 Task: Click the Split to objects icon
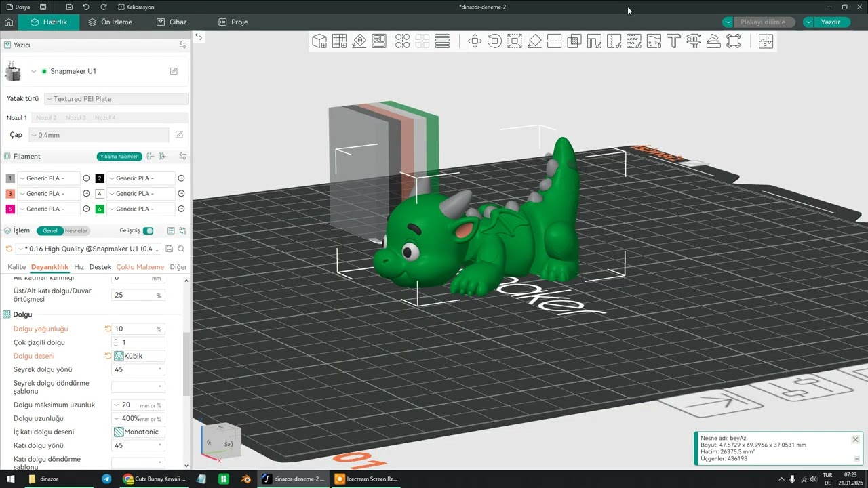pyautogui.click(x=402, y=41)
